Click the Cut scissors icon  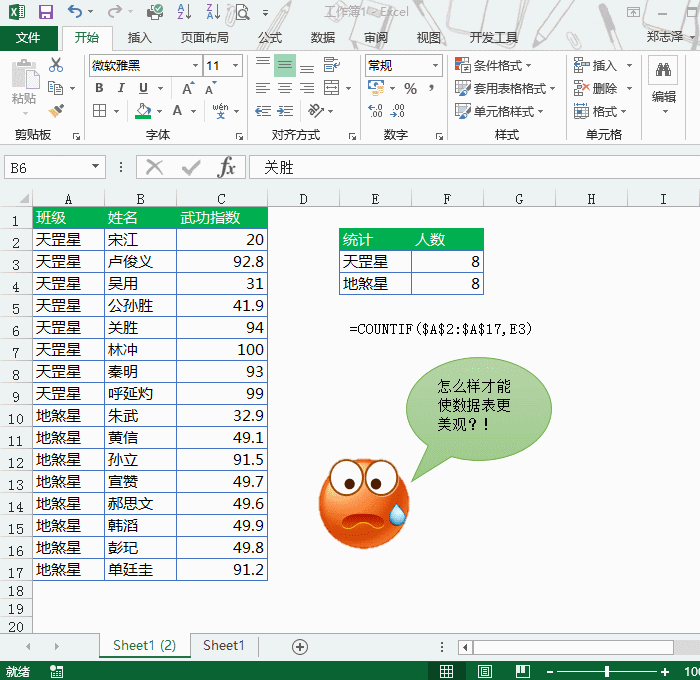pos(56,65)
